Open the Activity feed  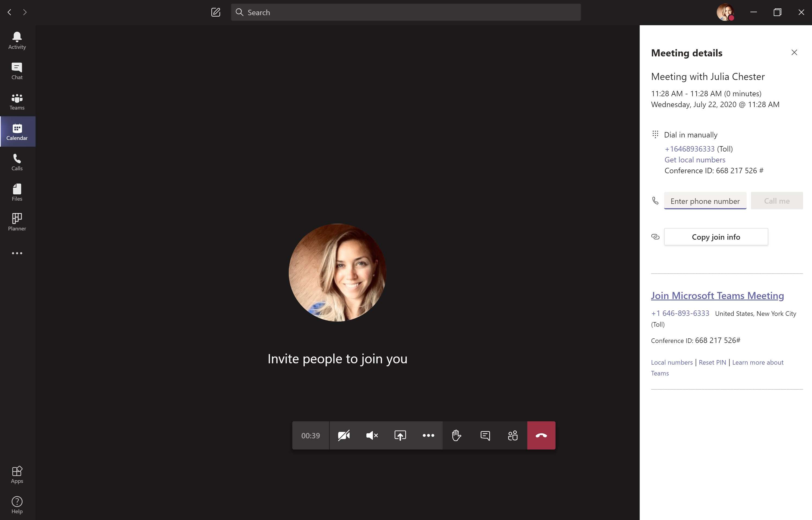(17, 40)
